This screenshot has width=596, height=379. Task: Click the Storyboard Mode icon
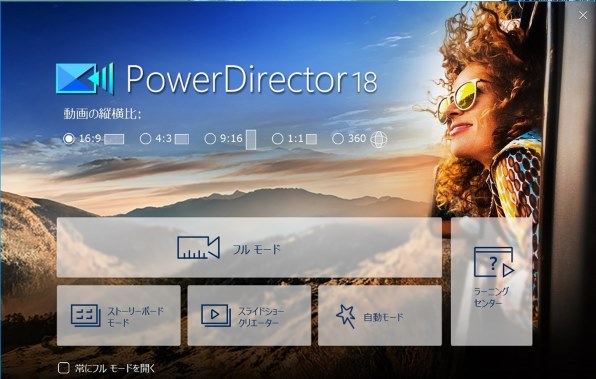(x=86, y=316)
